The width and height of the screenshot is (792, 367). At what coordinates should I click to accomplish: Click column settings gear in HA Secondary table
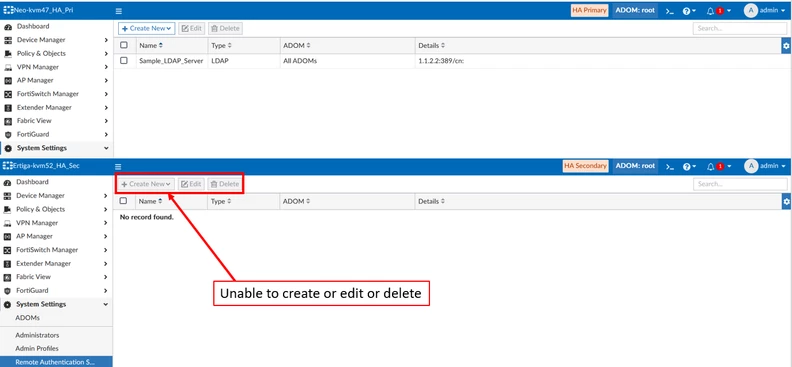786,201
